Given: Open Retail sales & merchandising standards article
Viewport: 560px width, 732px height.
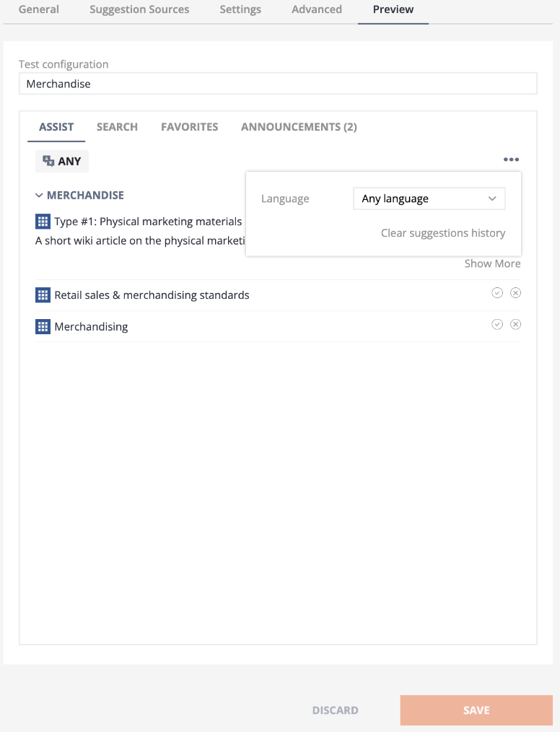Looking at the screenshot, I should (x=152, y=295).
